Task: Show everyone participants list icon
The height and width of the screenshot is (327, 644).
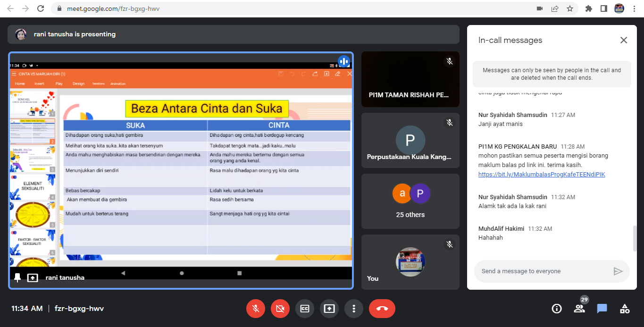Action: (x=579, y=309)
